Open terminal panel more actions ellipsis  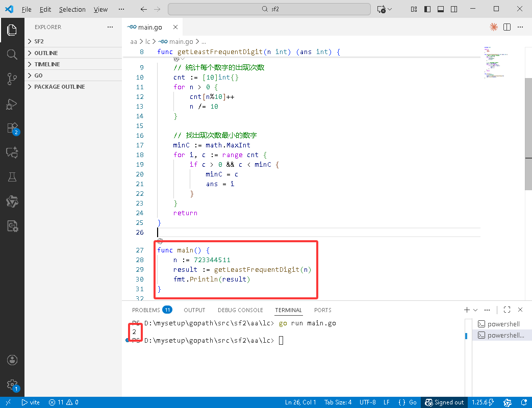click(x=487, y=310)
